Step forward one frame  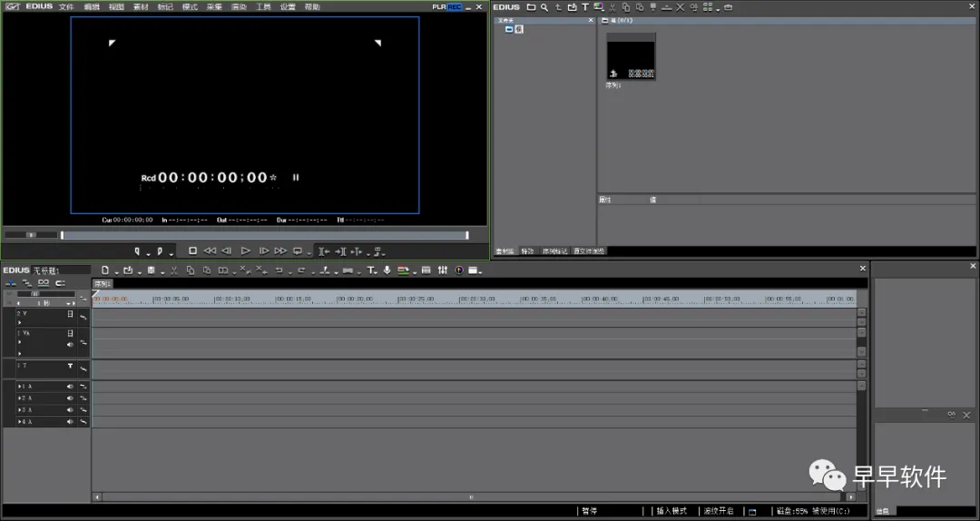point(264,251)
